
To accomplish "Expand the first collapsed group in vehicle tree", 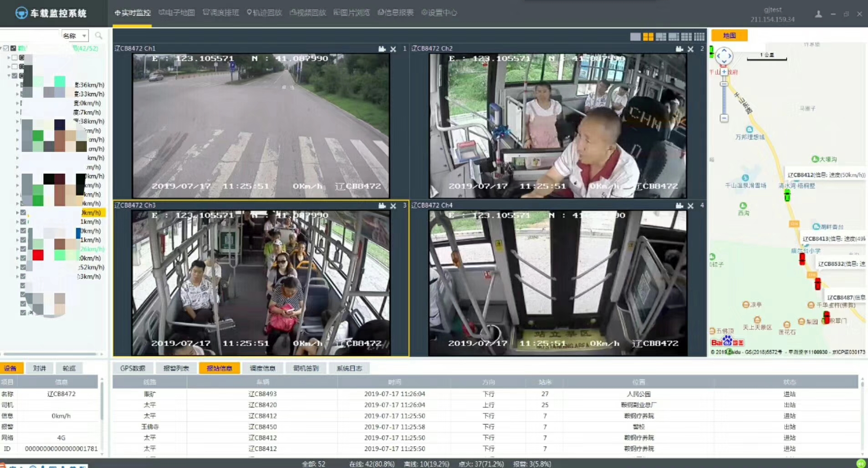I will click(x=9, y=58).
